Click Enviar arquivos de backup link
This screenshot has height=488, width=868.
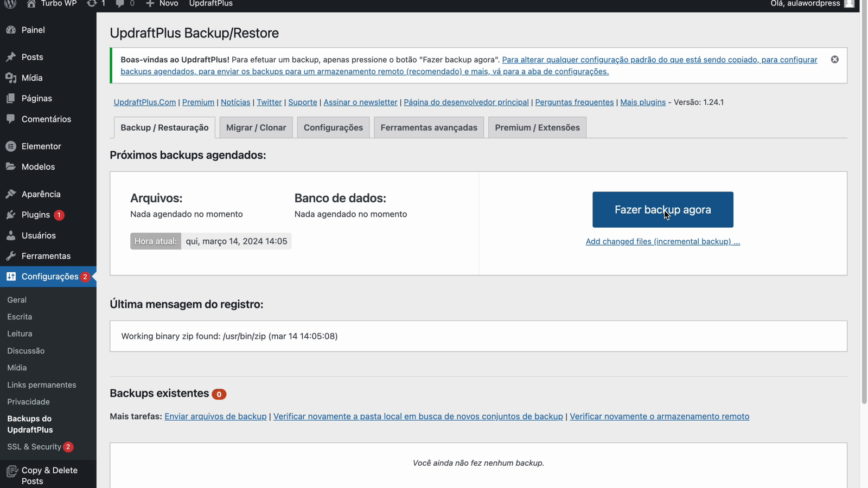point(215,416)
